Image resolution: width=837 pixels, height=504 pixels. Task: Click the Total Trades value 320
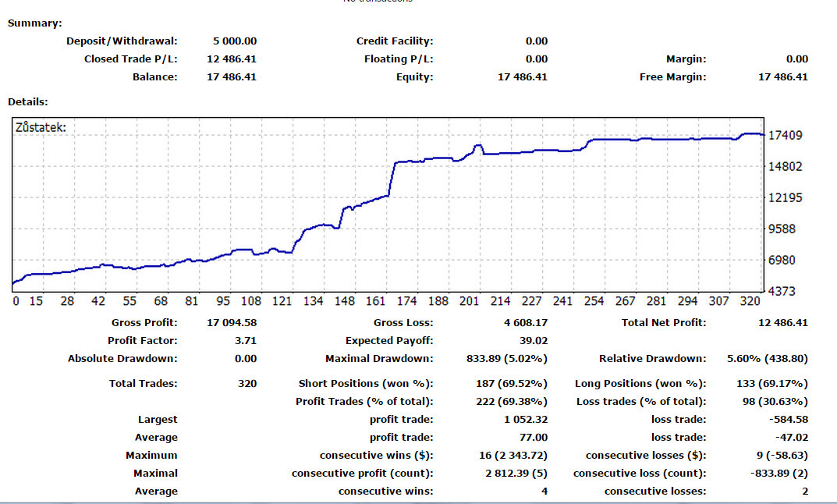click(x=247, y=383)
